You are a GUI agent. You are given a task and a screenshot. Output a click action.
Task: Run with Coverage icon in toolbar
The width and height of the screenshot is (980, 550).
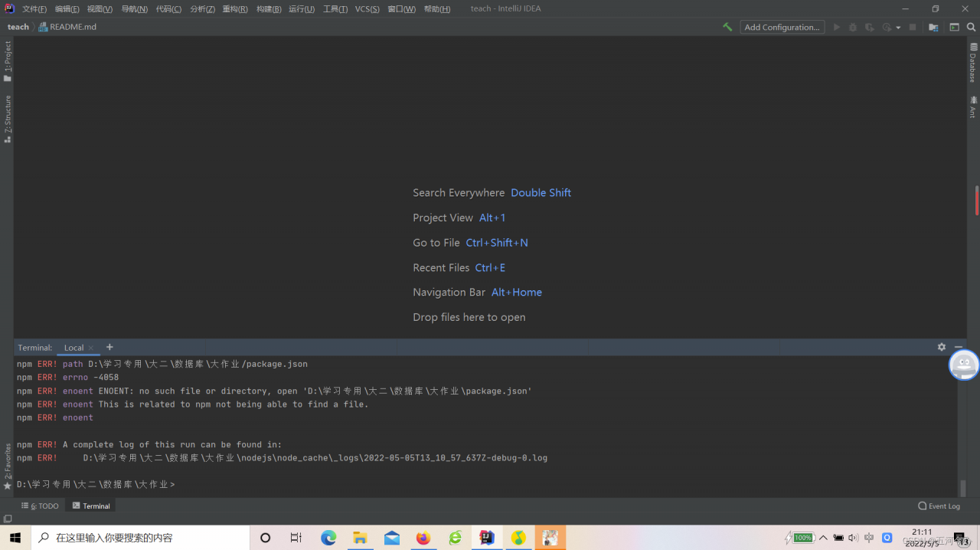tap(870, 27)
